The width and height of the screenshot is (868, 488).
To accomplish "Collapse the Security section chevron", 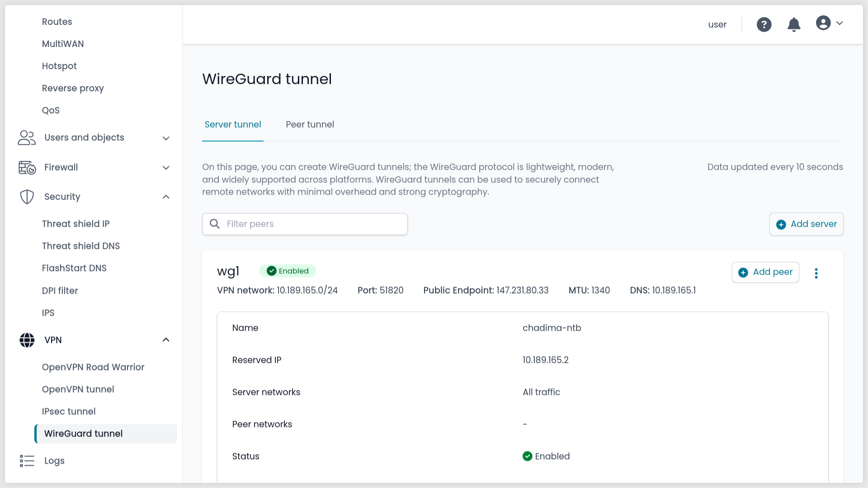I will pyautogui.click(x=166, y=197).
